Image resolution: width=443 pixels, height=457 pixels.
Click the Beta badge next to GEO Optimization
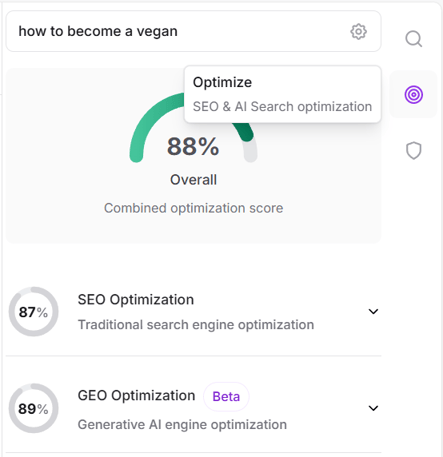tap(226, 397)
